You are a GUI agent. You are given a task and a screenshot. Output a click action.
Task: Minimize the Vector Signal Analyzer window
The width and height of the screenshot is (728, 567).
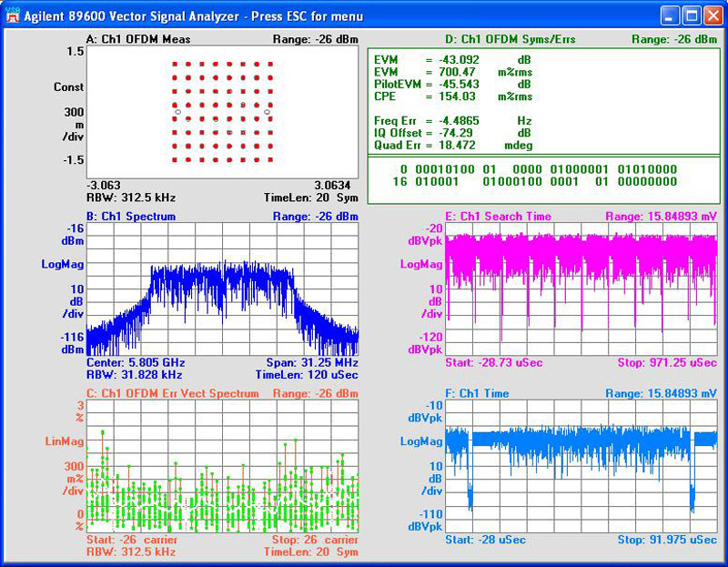[x=671, y=15]
